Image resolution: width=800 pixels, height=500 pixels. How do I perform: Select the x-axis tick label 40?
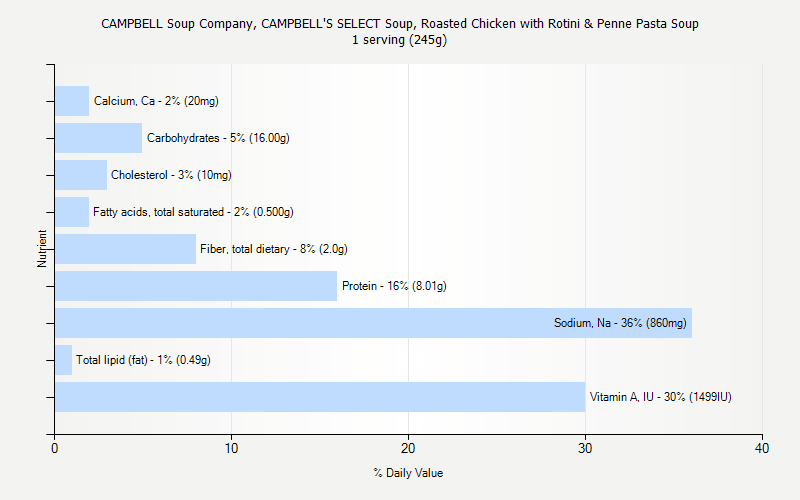pos(762,449)
